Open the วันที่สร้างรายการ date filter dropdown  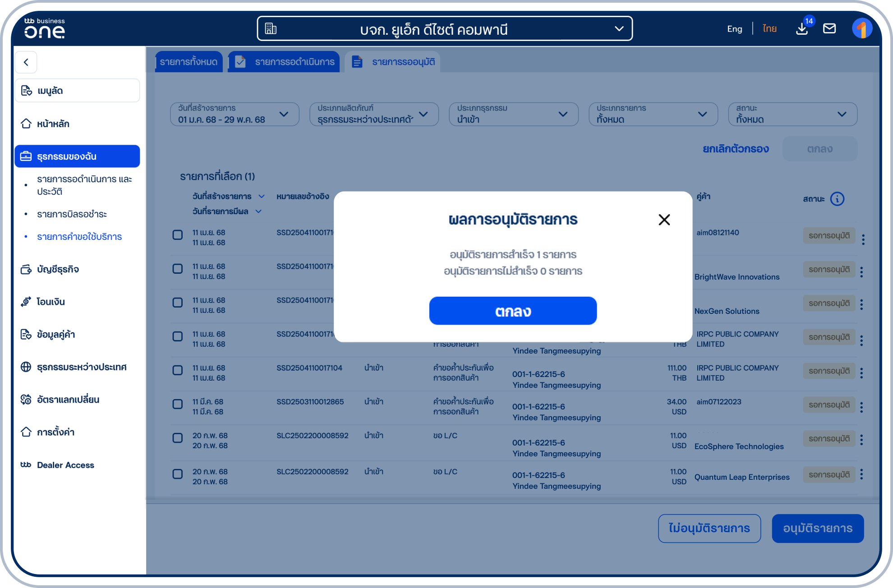click(235, 114)
